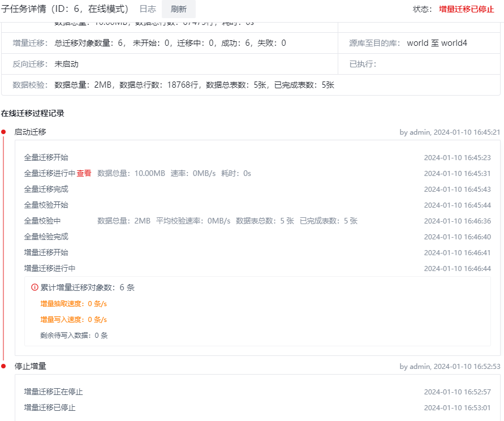
Task: Click the 已执行 label
Action: pos(363,64)
